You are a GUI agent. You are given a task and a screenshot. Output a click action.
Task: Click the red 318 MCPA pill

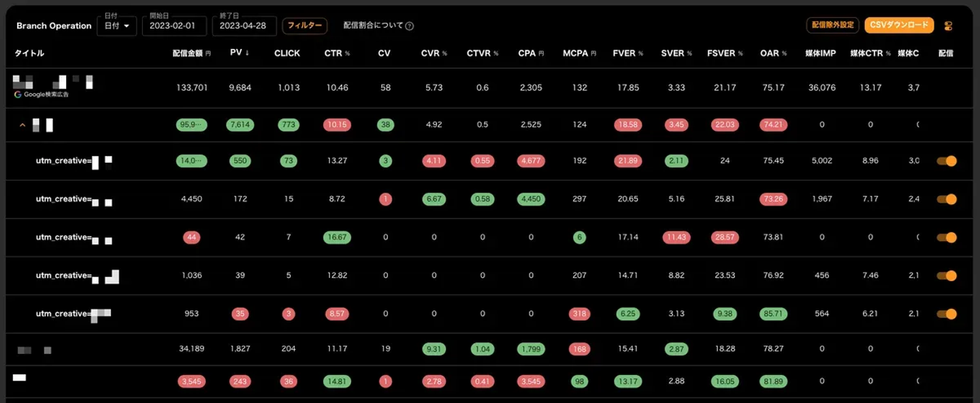580,314
